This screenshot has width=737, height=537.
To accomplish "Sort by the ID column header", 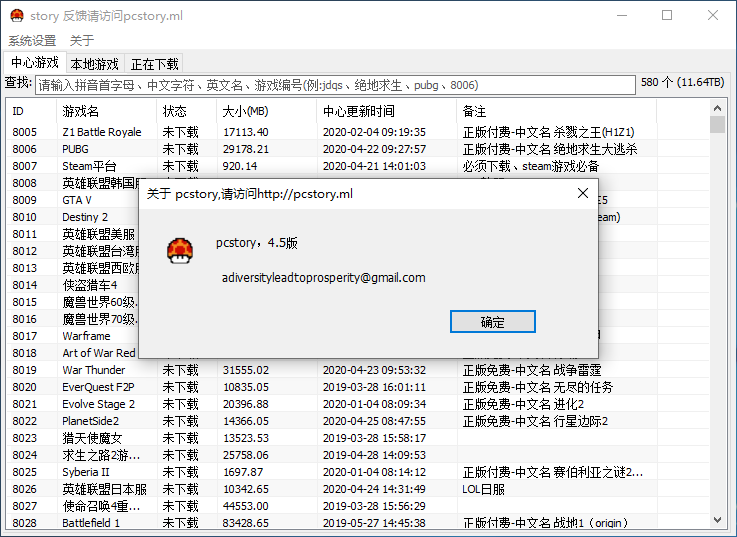I will [31, 111].
